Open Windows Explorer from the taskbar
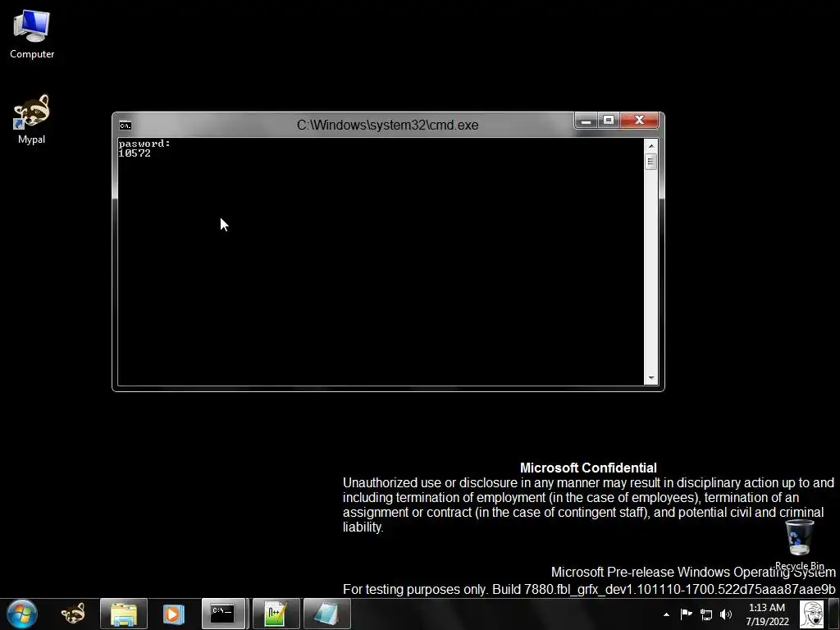The image size is (840, 630). click(x=124, y=614)
